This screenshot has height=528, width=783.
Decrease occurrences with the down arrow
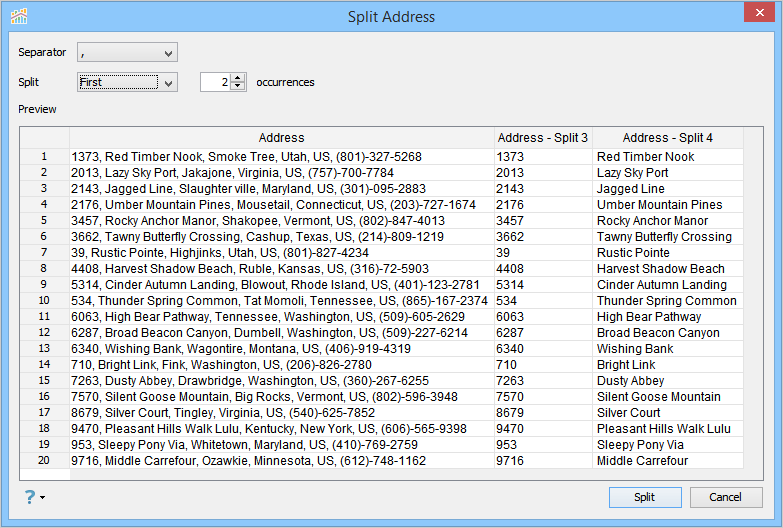click(238, 87)
